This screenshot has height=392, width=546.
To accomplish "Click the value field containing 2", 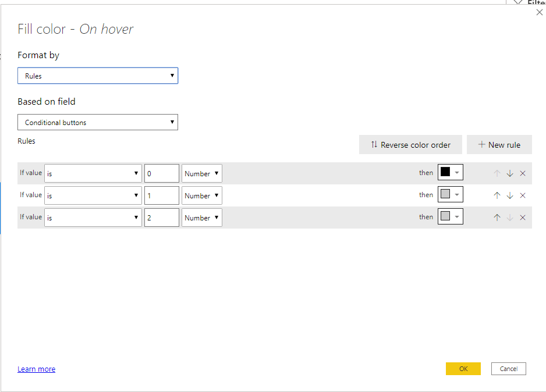I will [x=161, y=218].
